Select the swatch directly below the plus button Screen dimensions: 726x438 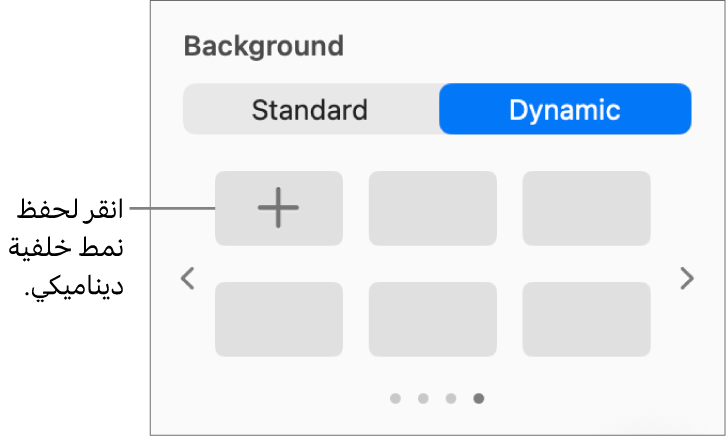[x=278, y=319]
